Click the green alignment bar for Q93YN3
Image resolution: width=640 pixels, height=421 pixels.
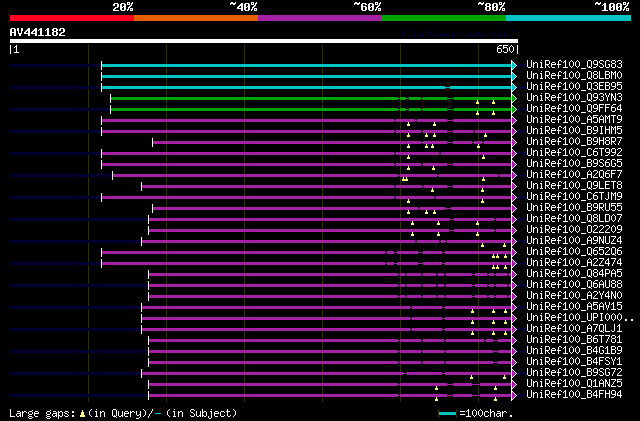(311, 98)
